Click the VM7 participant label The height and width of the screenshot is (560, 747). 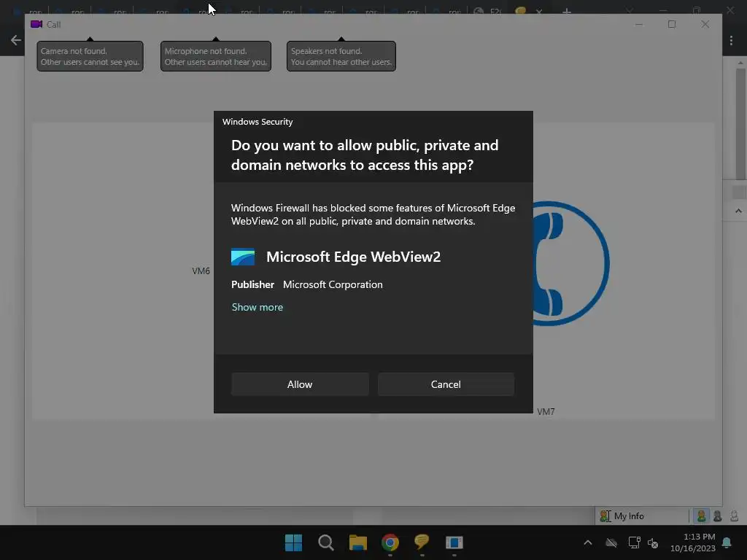pyautogui.click(x=546, y=412)
